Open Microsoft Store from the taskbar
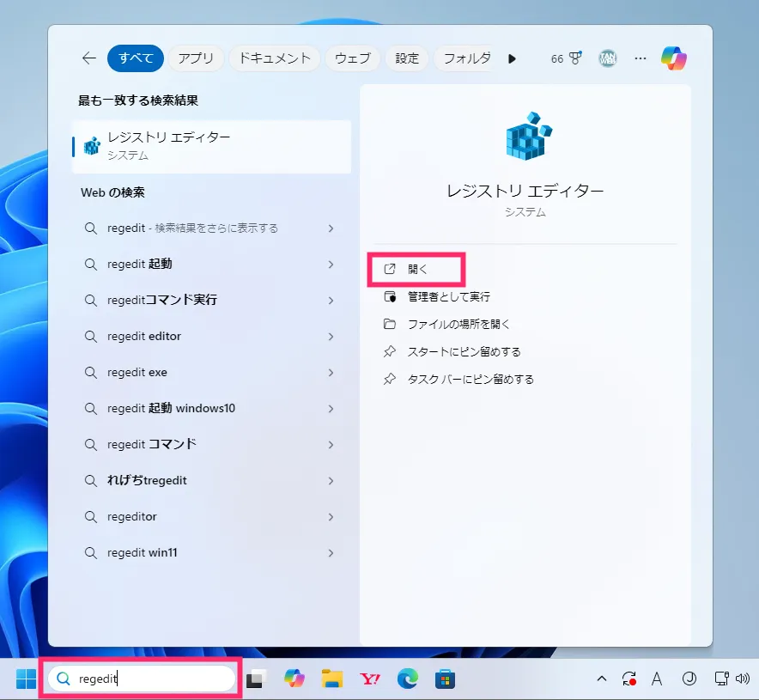Viewport: 759px width, 700px height. coord(445,679)
